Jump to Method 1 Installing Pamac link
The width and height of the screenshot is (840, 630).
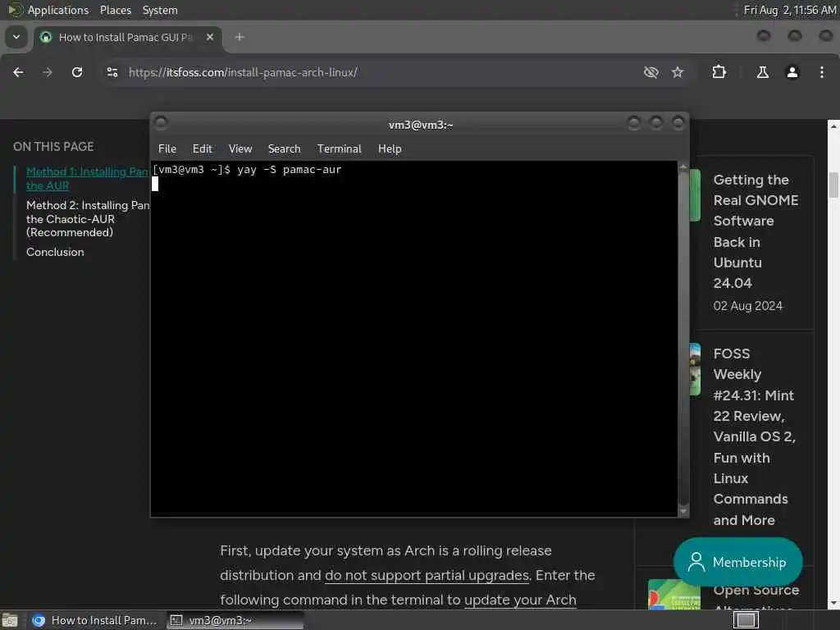pos(87,178)
